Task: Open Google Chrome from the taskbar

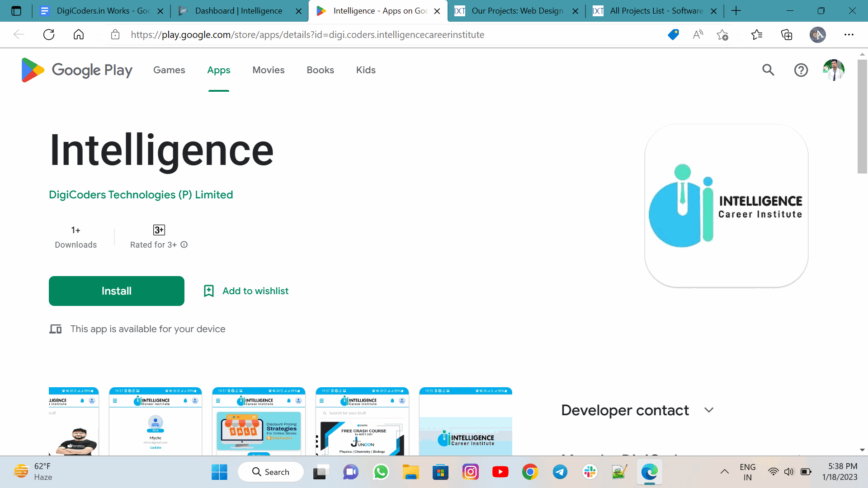Action: [530, 472]
